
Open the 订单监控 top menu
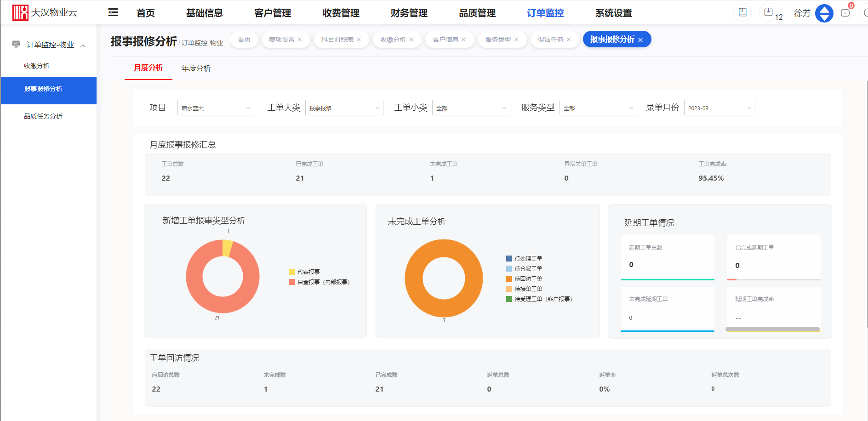pos(545,13)
